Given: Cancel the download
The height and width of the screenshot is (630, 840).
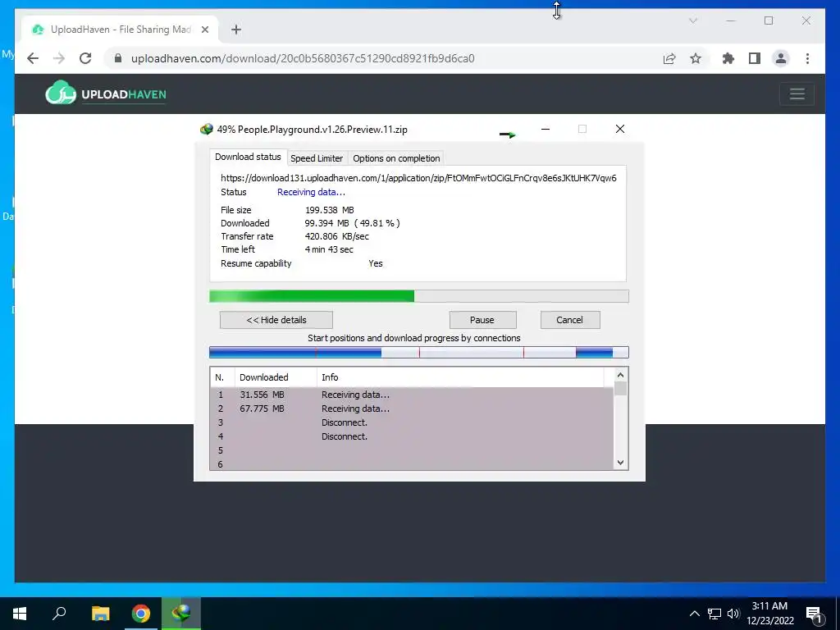Looking at the screenshot, I should pos(570,320).
